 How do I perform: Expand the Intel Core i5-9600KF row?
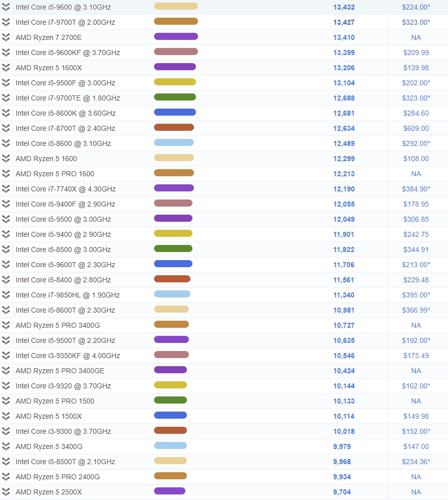pos(6,53)
